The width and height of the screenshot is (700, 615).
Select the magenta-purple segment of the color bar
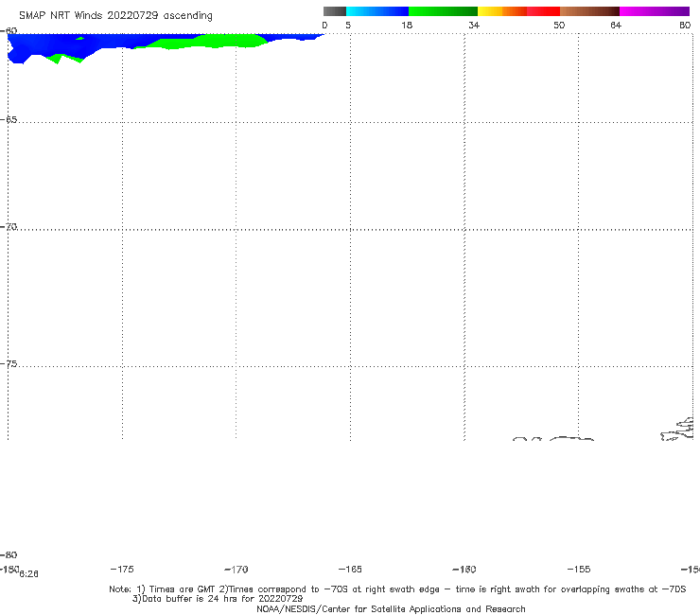click(x=655, y=11)
